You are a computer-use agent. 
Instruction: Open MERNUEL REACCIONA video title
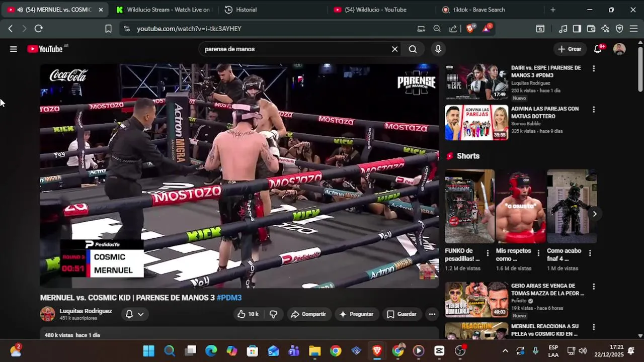click(x=545, y=330)
